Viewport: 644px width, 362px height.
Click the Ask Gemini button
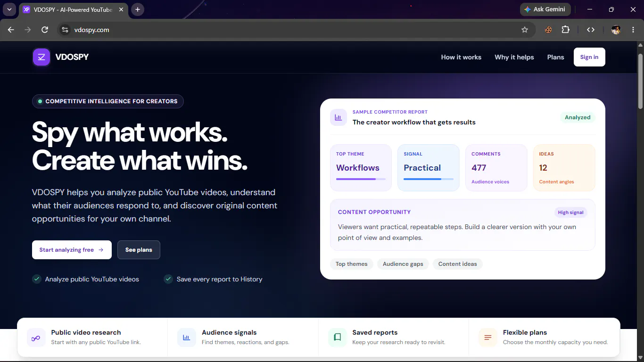pos(545,9)
